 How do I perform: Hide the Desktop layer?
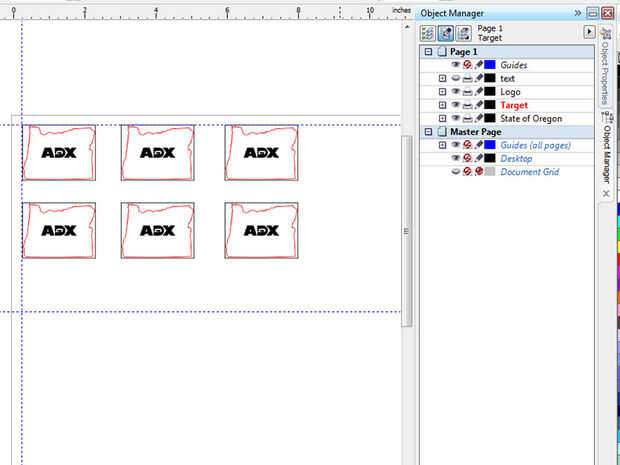pyautogui.click(x=456, y=158)
